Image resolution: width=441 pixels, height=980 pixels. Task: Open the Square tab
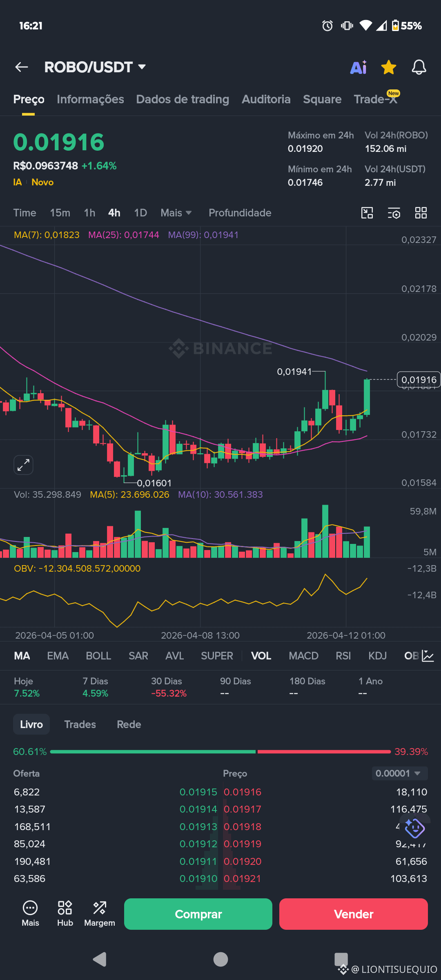tap(322, 99)
